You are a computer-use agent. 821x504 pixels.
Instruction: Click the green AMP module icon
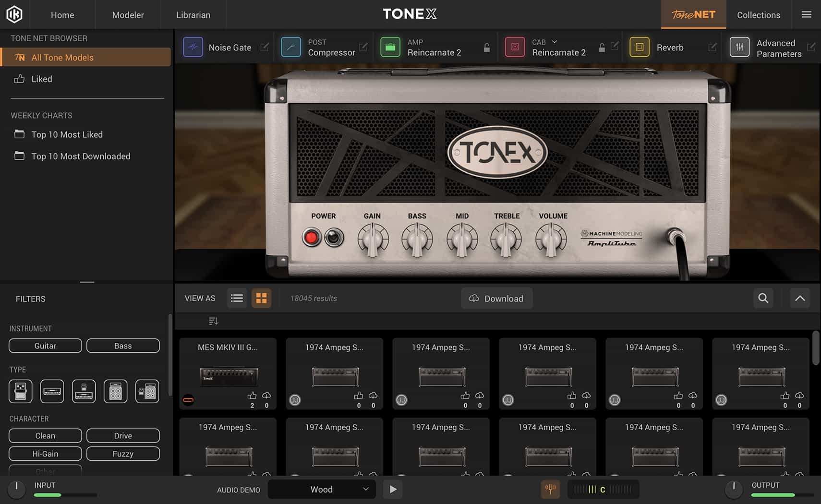[390, 47]
